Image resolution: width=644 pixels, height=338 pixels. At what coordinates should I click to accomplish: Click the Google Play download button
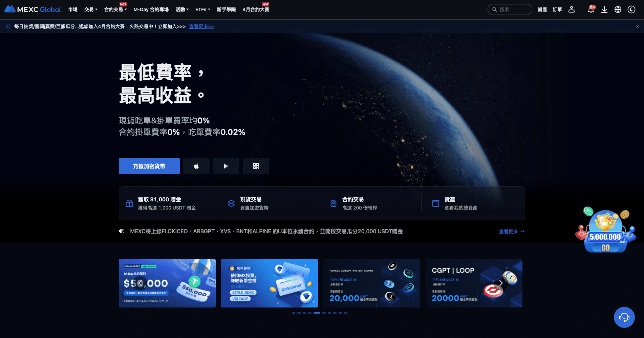(226, 166)
